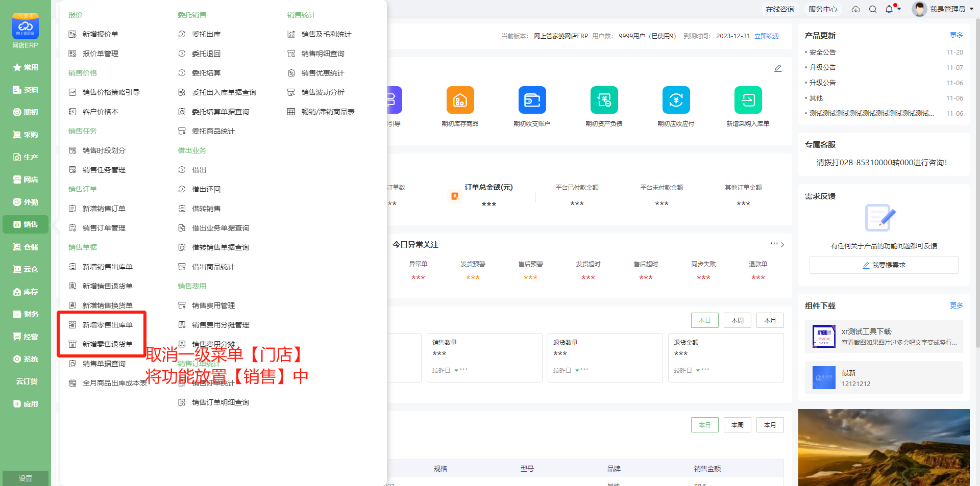Open 云订货 in the left sidebar
Image resolution: width=980 pixels, height=486 pixels.
(26, 381)
